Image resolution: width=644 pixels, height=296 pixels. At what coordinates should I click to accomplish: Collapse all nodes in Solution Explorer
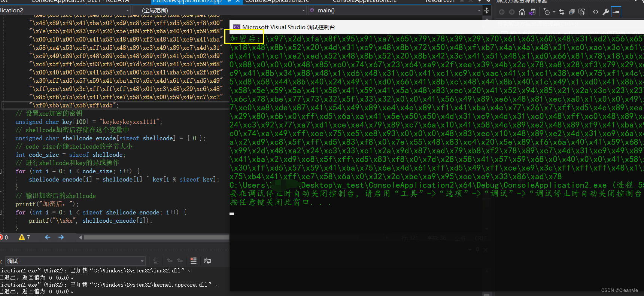coord(572,12)
